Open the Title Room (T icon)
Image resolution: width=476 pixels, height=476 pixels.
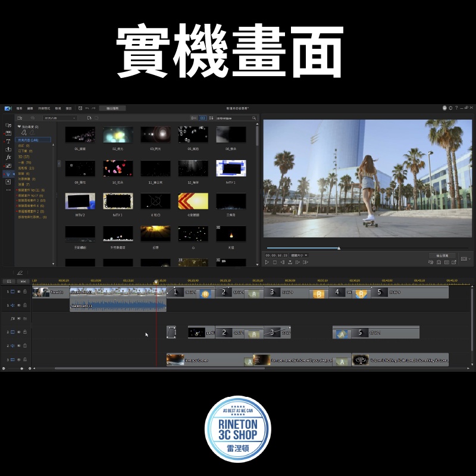(x=8, y=141)
